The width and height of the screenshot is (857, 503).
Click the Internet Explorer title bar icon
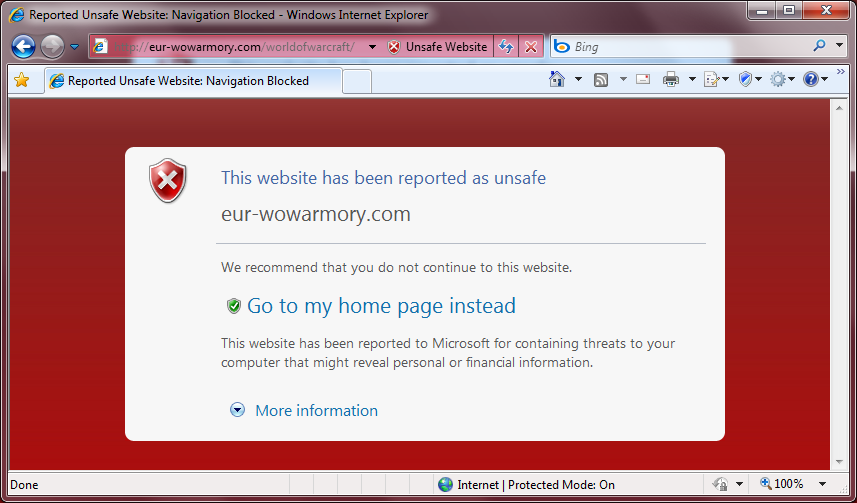17,15
